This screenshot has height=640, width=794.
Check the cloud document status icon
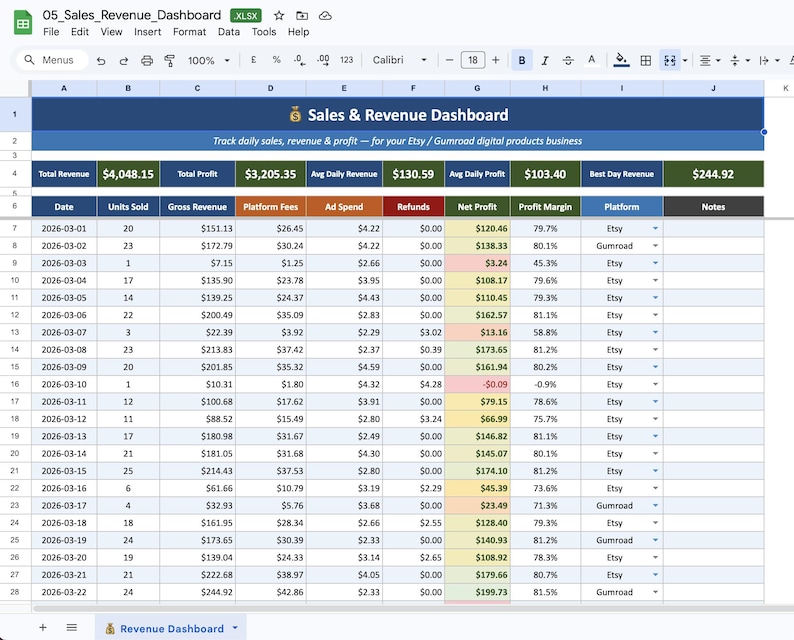325,16
